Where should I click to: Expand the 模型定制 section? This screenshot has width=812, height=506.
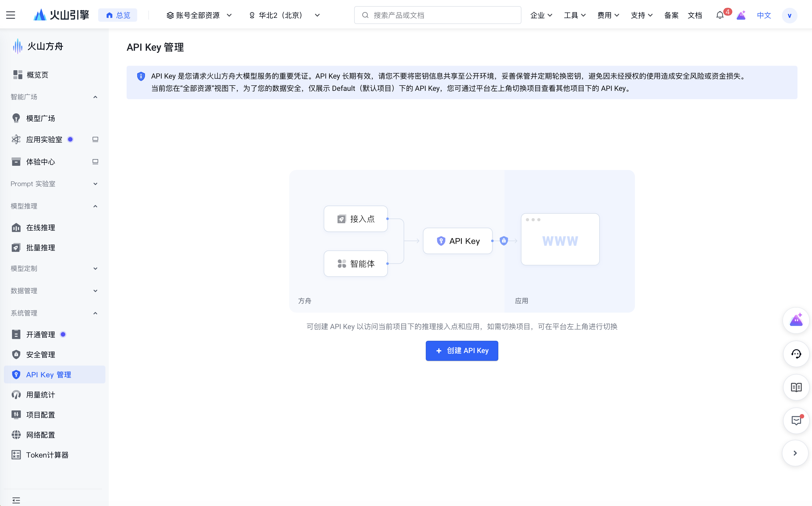[x=95, y=268]
